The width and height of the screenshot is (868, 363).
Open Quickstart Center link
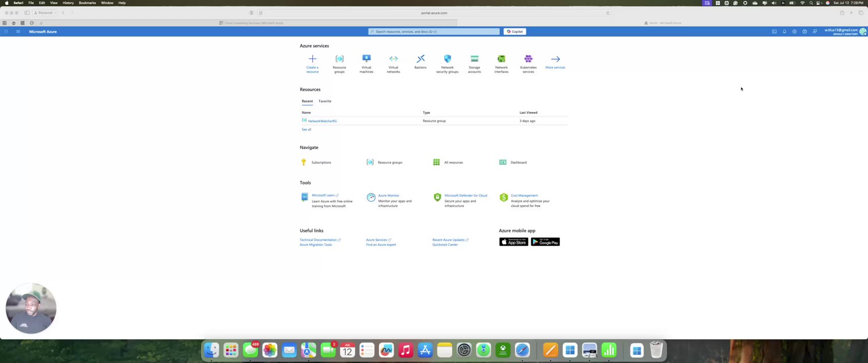pyautogui.click(x=445, y=245)
